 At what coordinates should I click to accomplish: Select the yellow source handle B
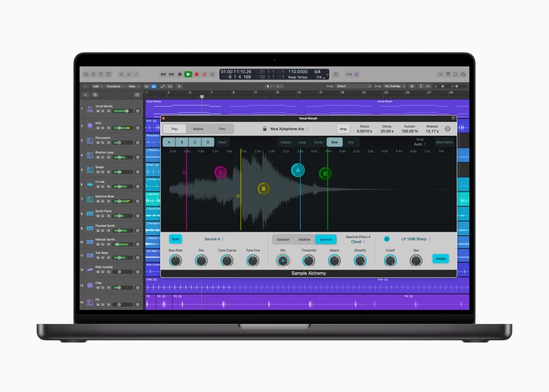click(263, 189)
